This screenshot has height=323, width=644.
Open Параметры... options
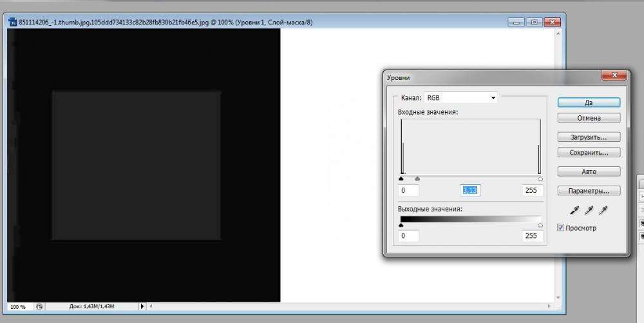tap(589, 191)
